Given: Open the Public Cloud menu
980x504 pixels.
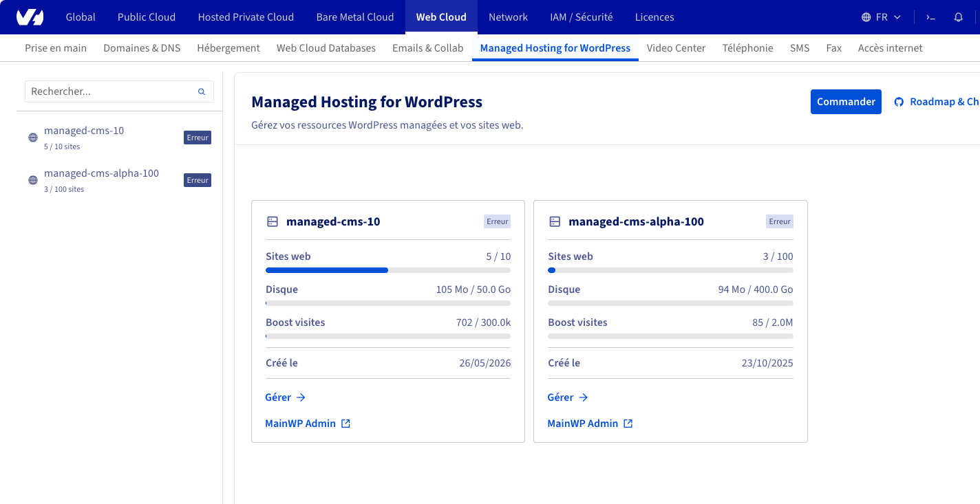Looking at the screenshot, I should pos(147,17).
